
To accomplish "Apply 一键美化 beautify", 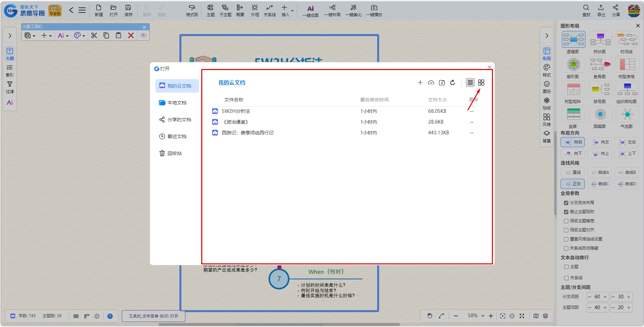I will coord(353,10).
